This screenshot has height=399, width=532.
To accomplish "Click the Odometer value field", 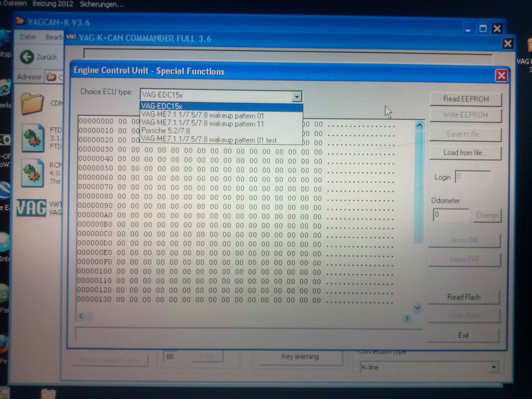I will 451,215.
